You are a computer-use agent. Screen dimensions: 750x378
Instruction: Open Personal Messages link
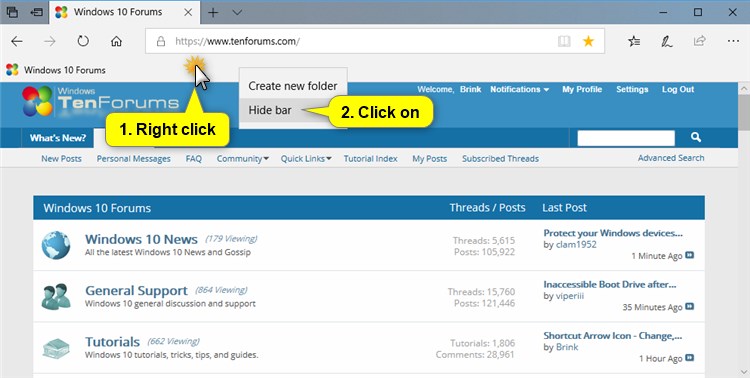pos(133,159)
